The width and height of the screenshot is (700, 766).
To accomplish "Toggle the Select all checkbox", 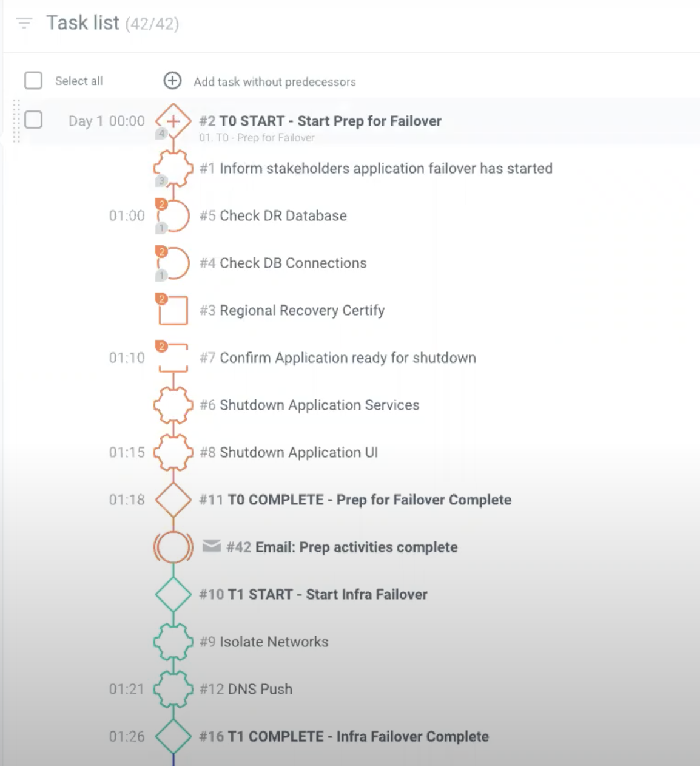I will pos(33,81).
